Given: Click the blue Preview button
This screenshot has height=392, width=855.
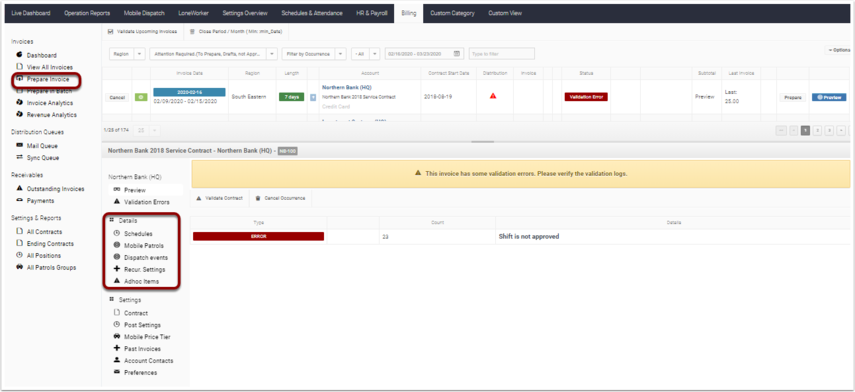Looking at the screenshot, I should [x=829, y=97].
